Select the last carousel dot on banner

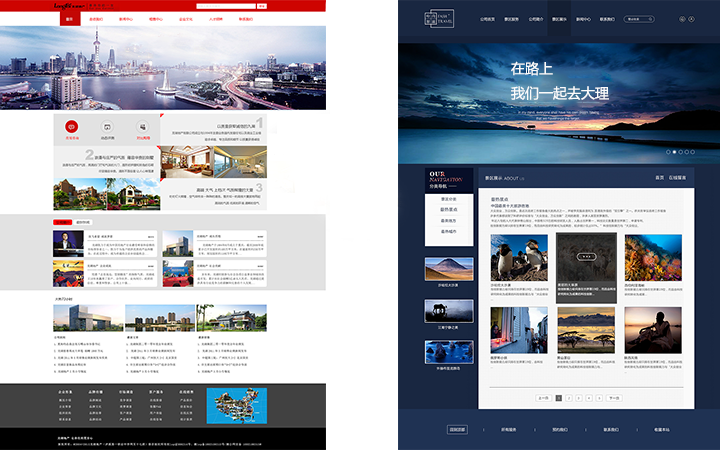694,152
